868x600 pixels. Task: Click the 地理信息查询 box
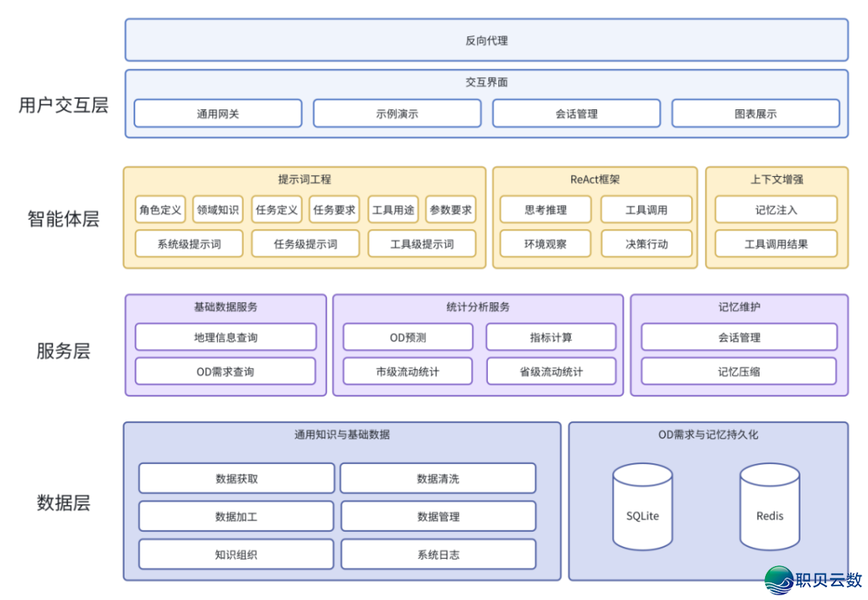pos(226,337)
